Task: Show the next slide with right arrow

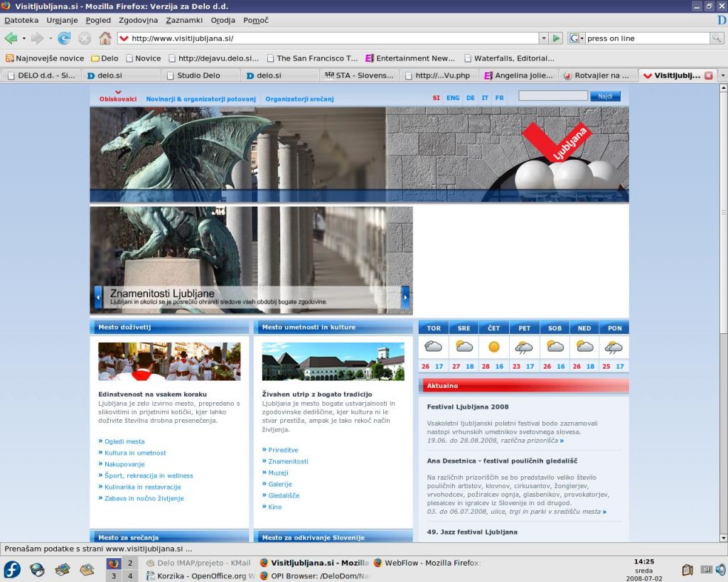Action: (405, 297)
